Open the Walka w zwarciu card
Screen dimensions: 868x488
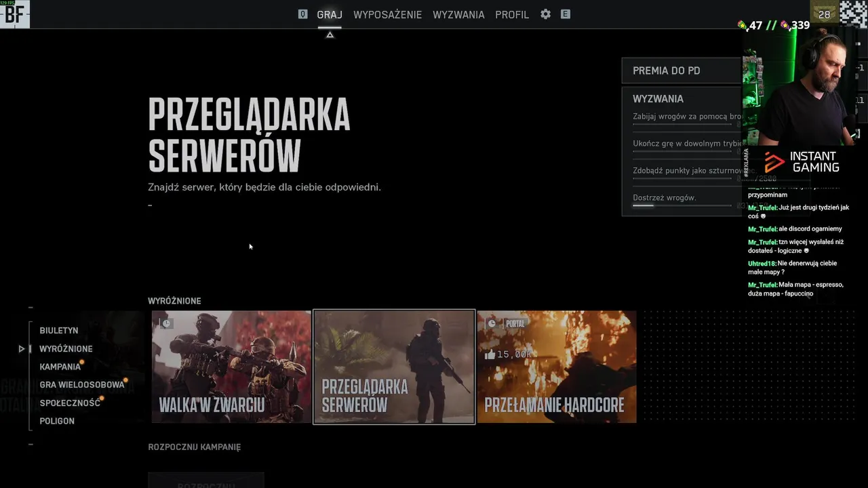point(231,367)
